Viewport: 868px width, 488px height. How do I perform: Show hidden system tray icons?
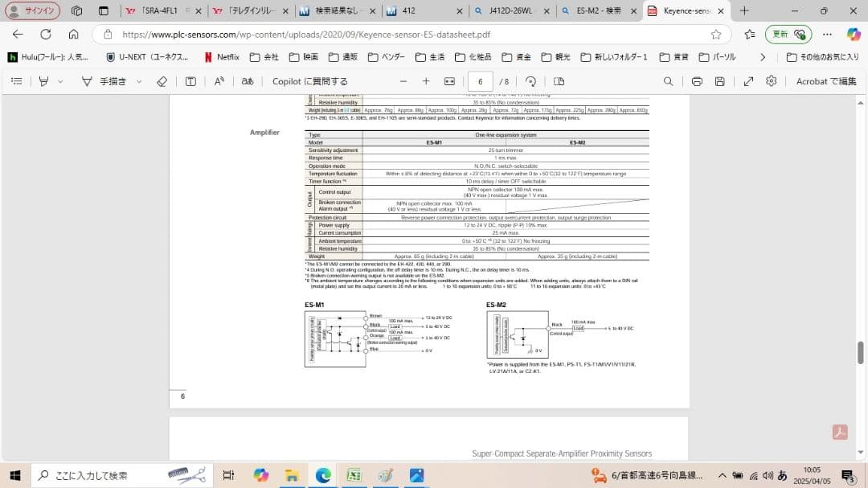(x=722, y=475)
